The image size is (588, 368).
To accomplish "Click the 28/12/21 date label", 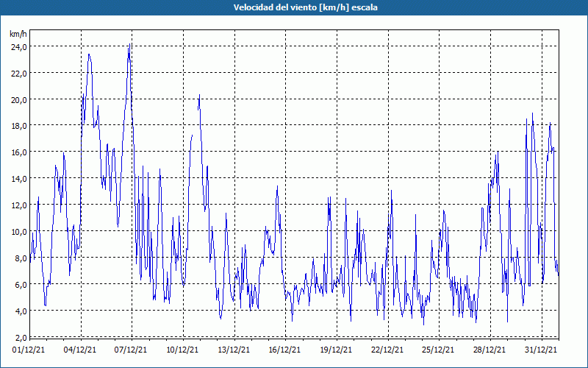I will click(x=490, y=350).
